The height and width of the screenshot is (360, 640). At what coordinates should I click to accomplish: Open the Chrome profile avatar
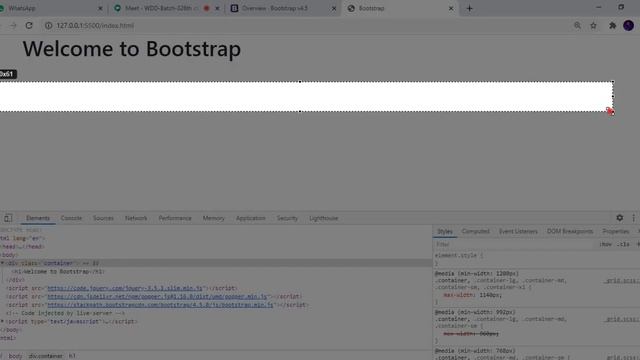pos(629,25)
